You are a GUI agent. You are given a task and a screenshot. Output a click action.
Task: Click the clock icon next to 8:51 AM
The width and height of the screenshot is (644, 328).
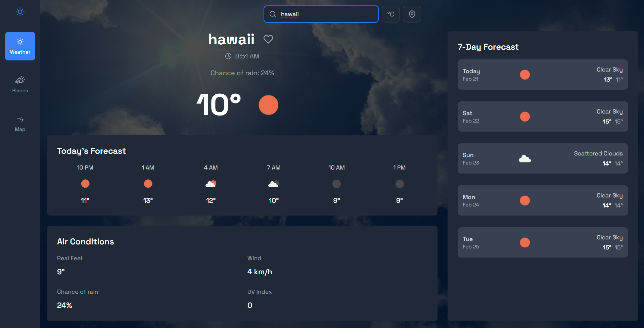228,56
